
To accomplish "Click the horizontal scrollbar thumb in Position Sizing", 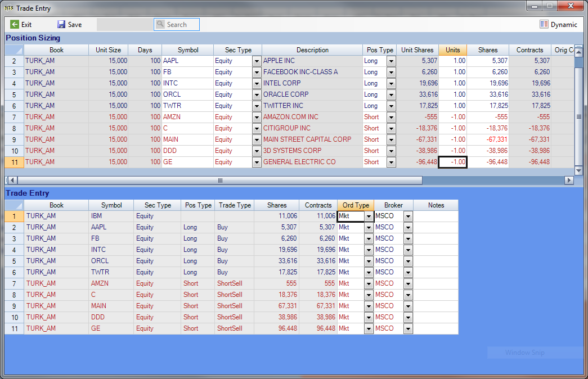I will pos(220,181).
